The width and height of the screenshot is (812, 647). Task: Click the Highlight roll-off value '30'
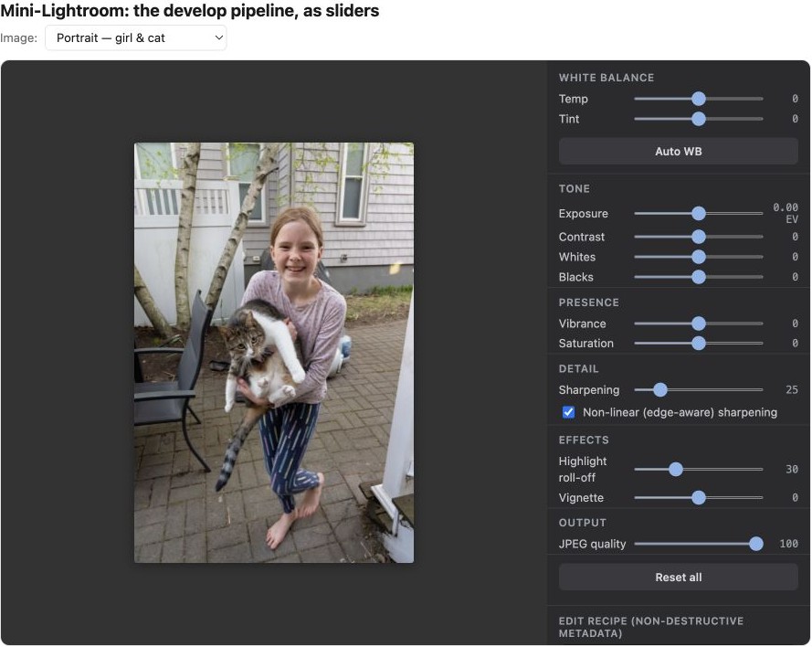tap(792, 470)
